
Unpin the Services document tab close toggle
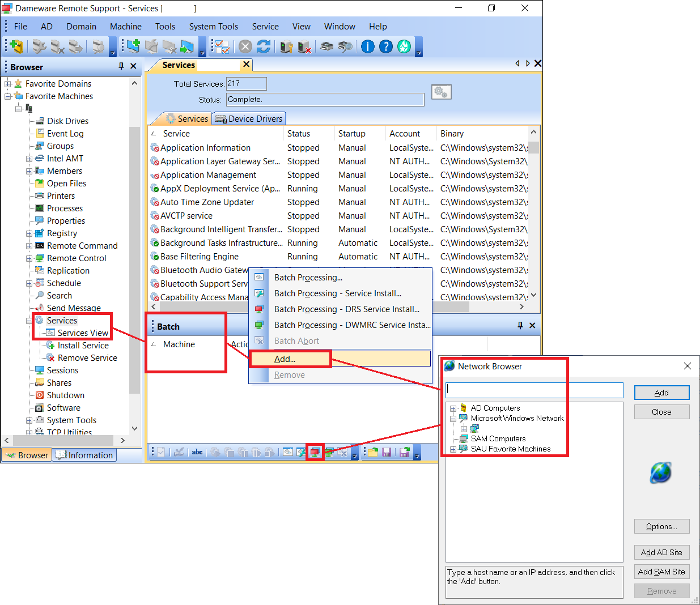(245, 65)
